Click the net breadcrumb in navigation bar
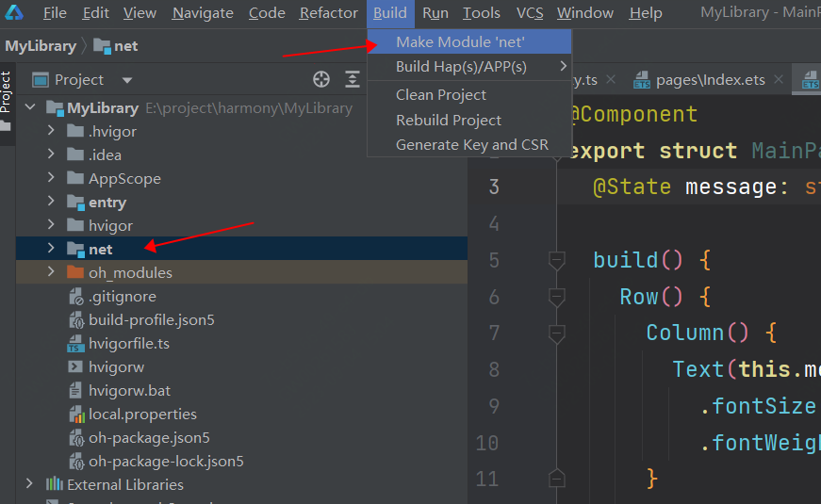Image resolution: width=821 pixels, height=504 pixels. 116,45
